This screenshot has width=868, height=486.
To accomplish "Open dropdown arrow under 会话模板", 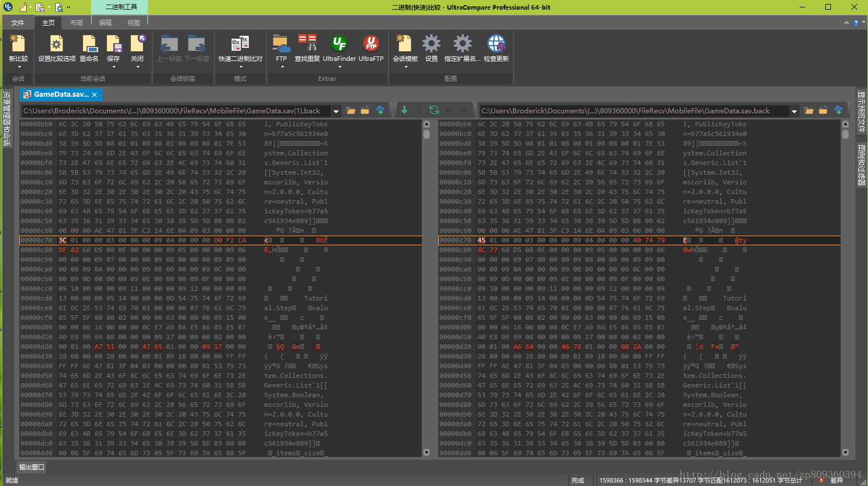I will (x=405, y=67).
